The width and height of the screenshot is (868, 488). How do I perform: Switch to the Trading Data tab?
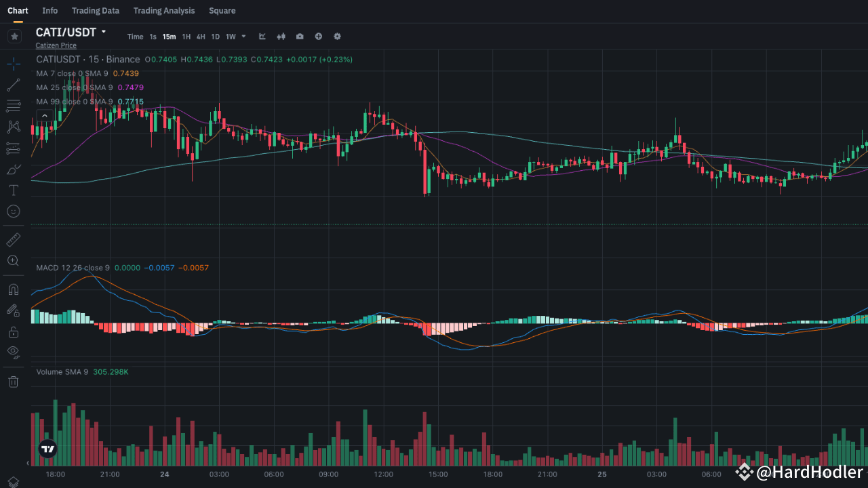(95, 10)
